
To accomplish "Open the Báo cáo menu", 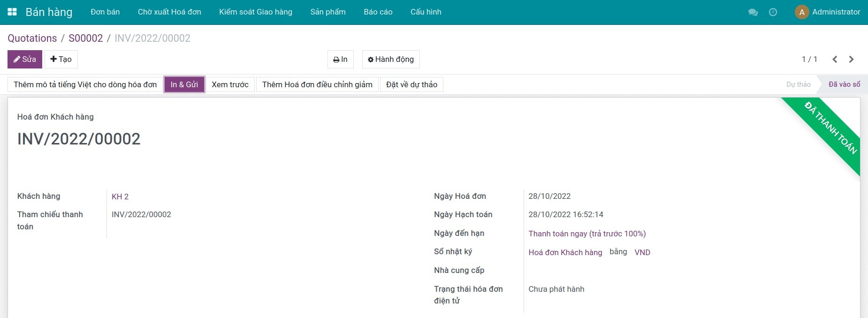I will 378,12.
